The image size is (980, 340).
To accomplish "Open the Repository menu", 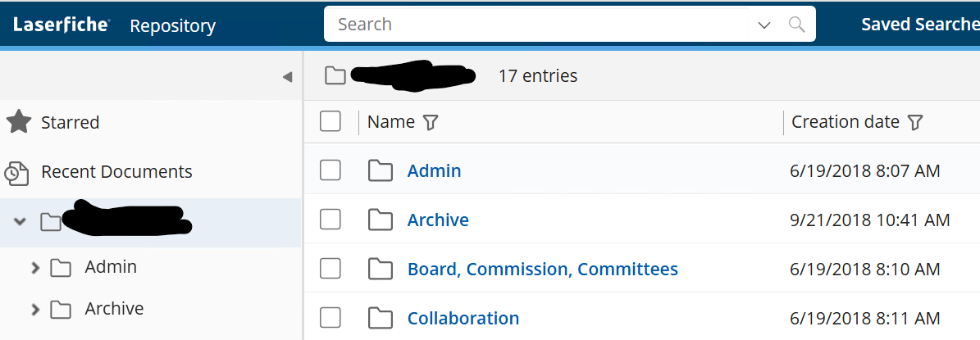I will tap(172, 25).
